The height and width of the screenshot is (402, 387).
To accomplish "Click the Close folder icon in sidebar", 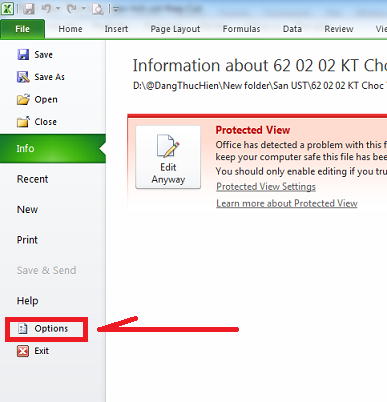I will pos(23,122).
